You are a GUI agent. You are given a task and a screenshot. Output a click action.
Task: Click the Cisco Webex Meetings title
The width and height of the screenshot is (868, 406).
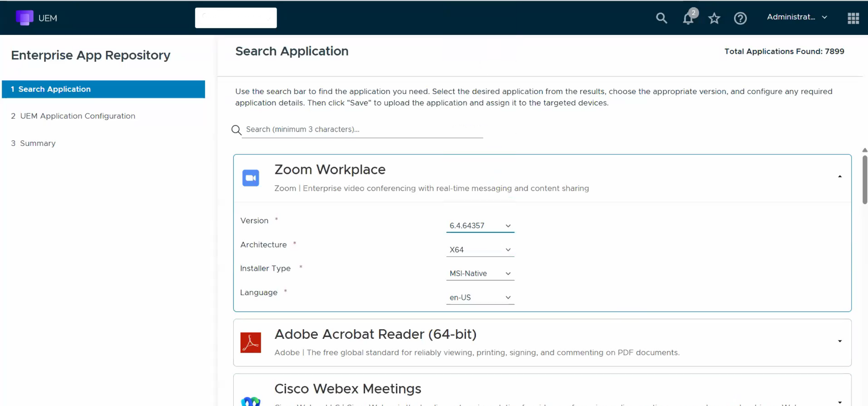[x=348, y=389]
